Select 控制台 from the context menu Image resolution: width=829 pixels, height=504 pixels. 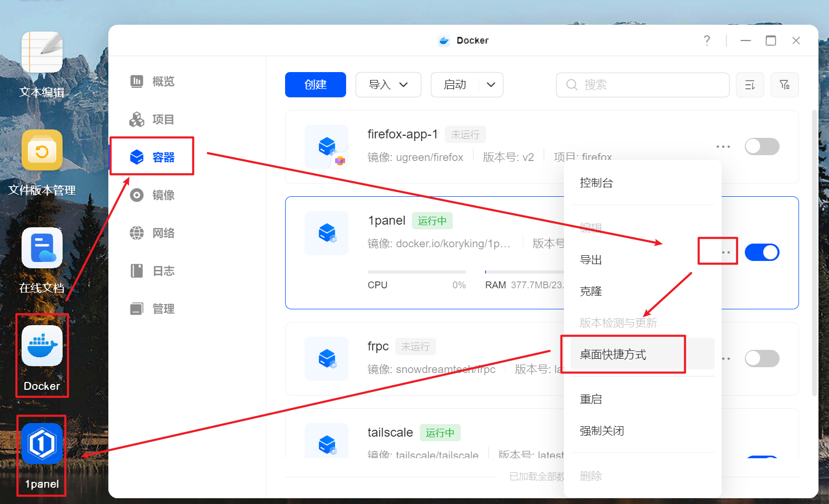tap(596, 183)
